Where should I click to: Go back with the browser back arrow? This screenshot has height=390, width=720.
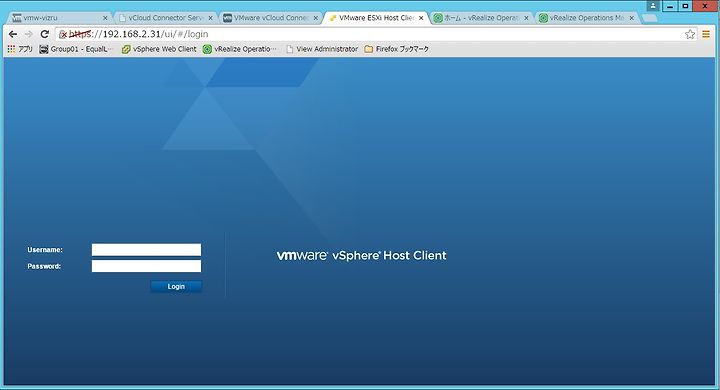[x=13, y=34]
